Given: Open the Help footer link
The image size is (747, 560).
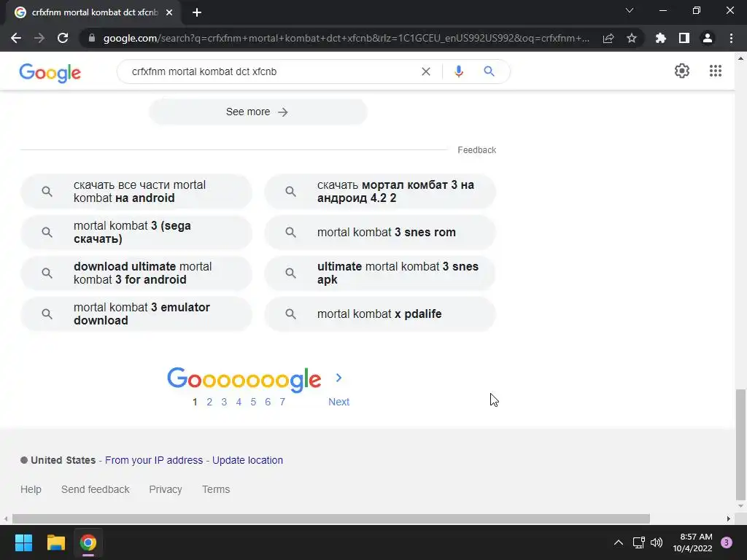Looking at the screenshot, I should pyautogui.click(x=31, y=489).
